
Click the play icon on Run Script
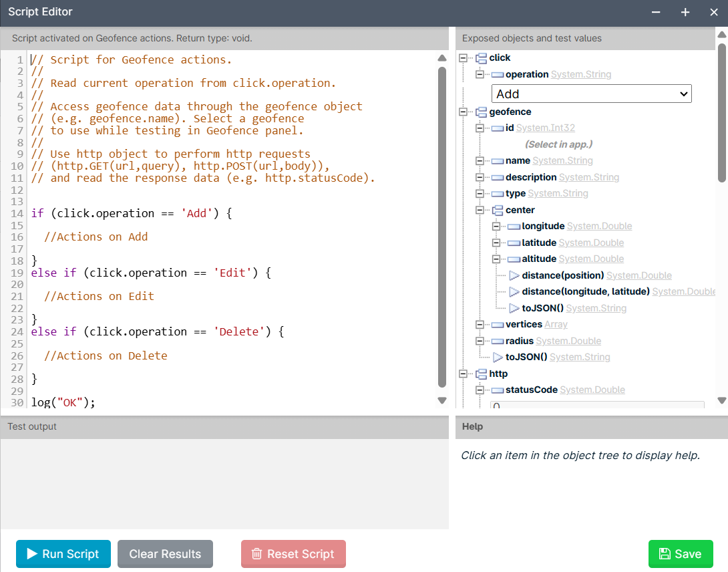(x=32, y=553)
